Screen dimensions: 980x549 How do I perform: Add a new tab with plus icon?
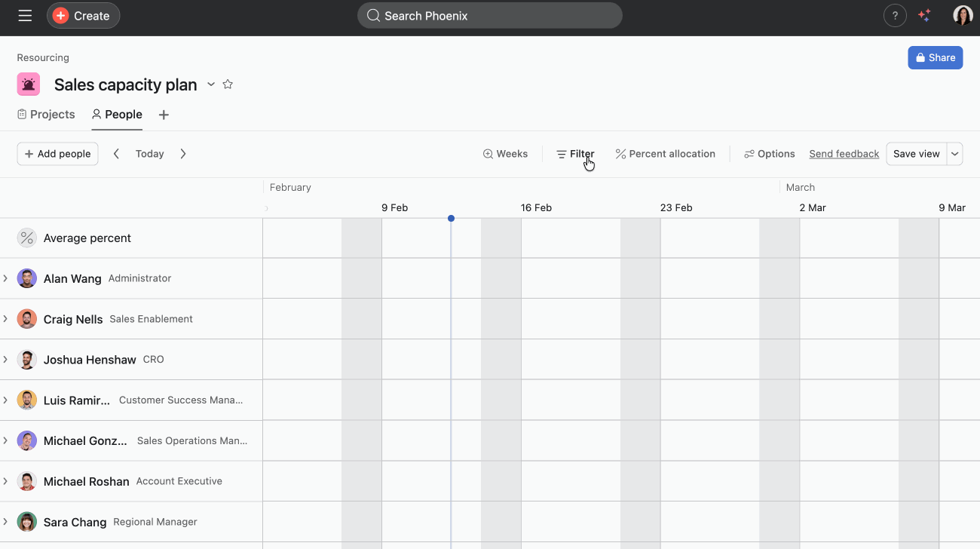164,115
